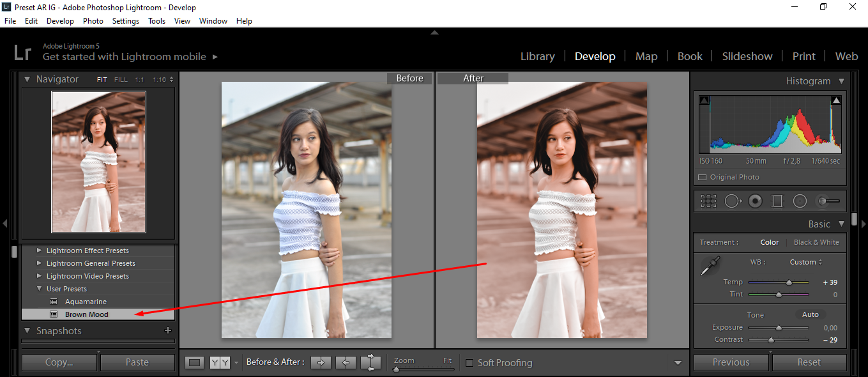Select the Graduated Filter tool
Screen dimensions: 868x377
coord(777,201)
